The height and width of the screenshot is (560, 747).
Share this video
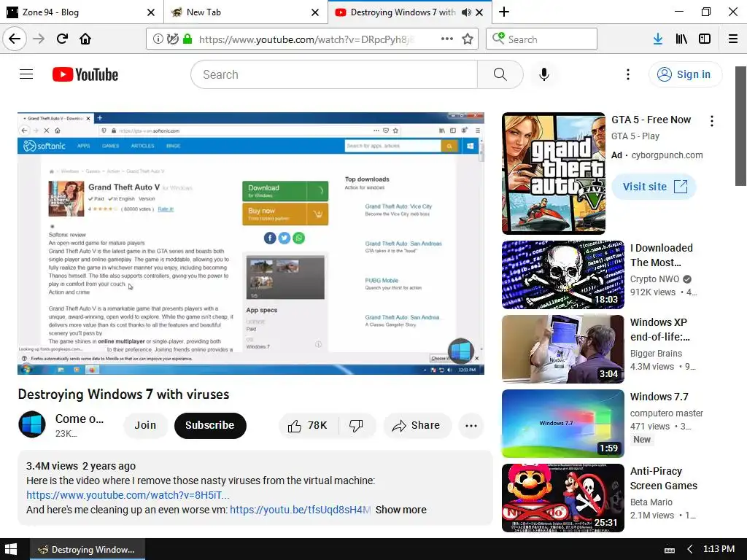(417, 425)
